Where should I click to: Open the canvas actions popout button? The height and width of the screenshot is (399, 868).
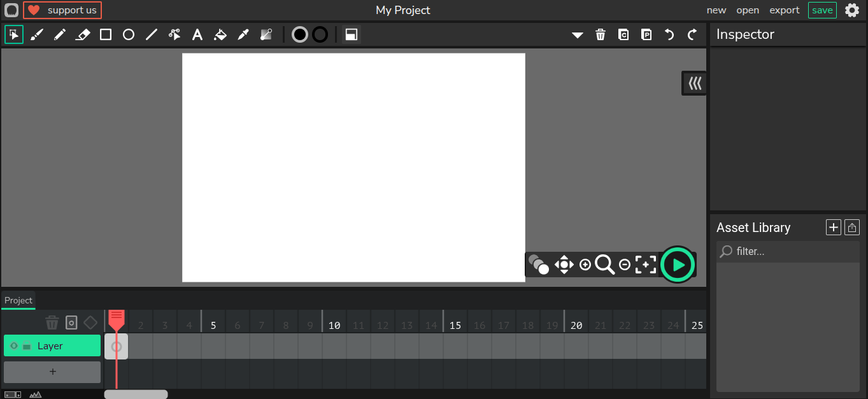click(x=351, y=34)
